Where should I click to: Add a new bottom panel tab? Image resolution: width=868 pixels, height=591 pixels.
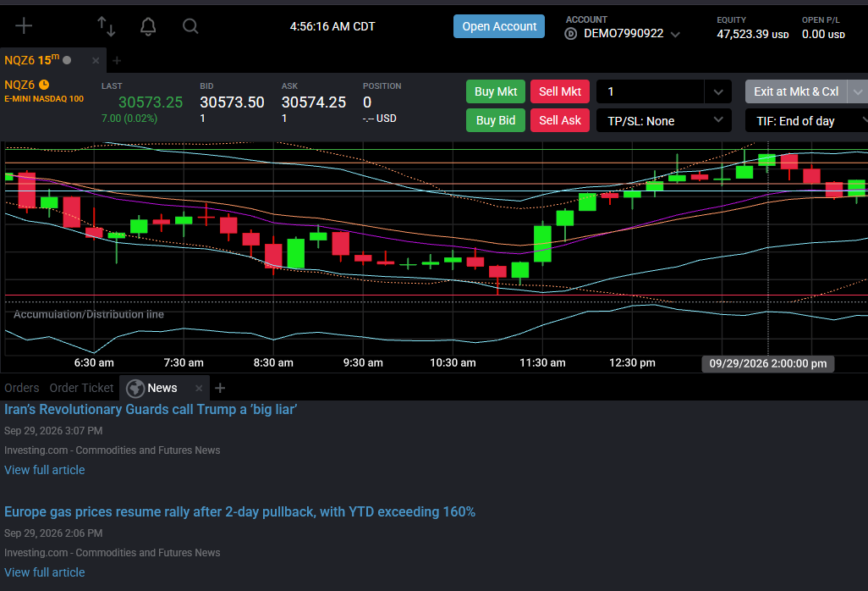click(220, 389)
